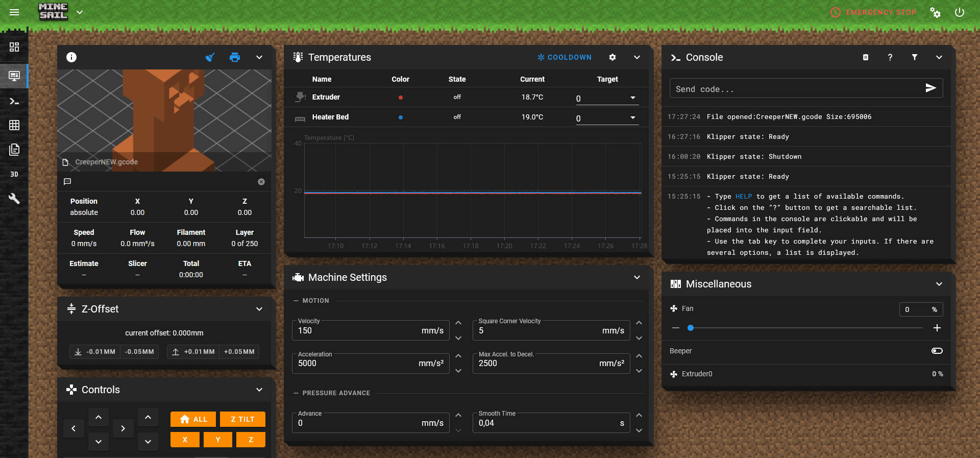
Task: Open the wrench Machine sidebar icon
Action: pyautogui.click(x=14, y=199)
